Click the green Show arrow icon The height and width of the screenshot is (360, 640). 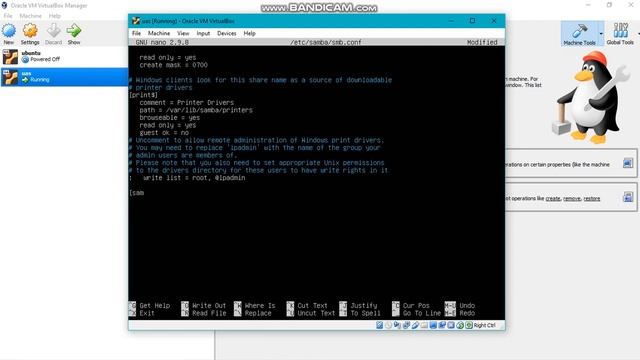(74, 34)
